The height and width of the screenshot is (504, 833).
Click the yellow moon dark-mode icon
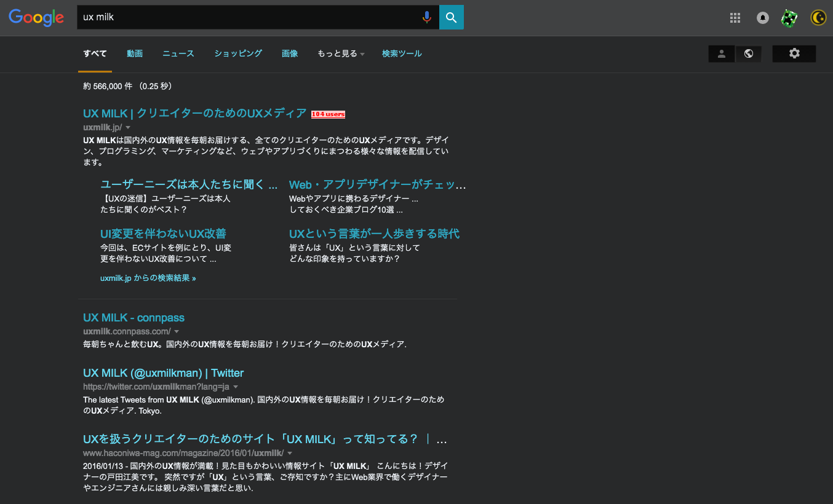[818, 17]
